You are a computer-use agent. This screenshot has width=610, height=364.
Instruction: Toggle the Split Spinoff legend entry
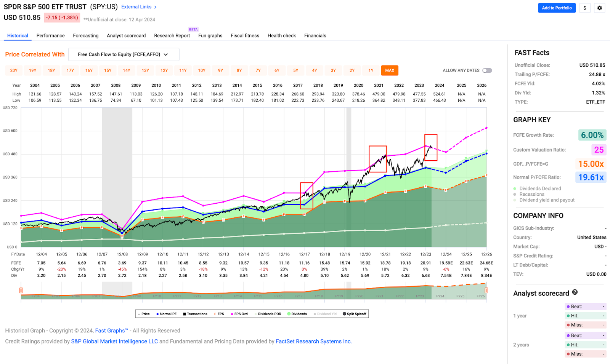(x=355, y=314)
